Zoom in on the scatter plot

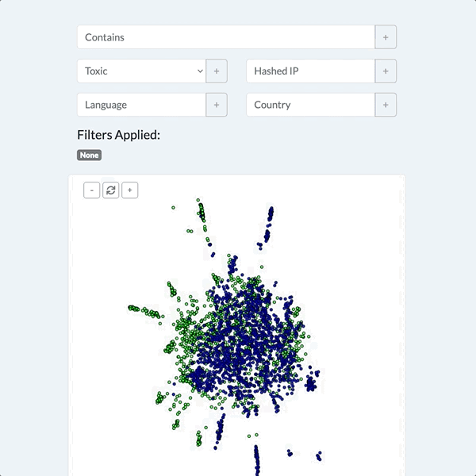tap(129, 190)
